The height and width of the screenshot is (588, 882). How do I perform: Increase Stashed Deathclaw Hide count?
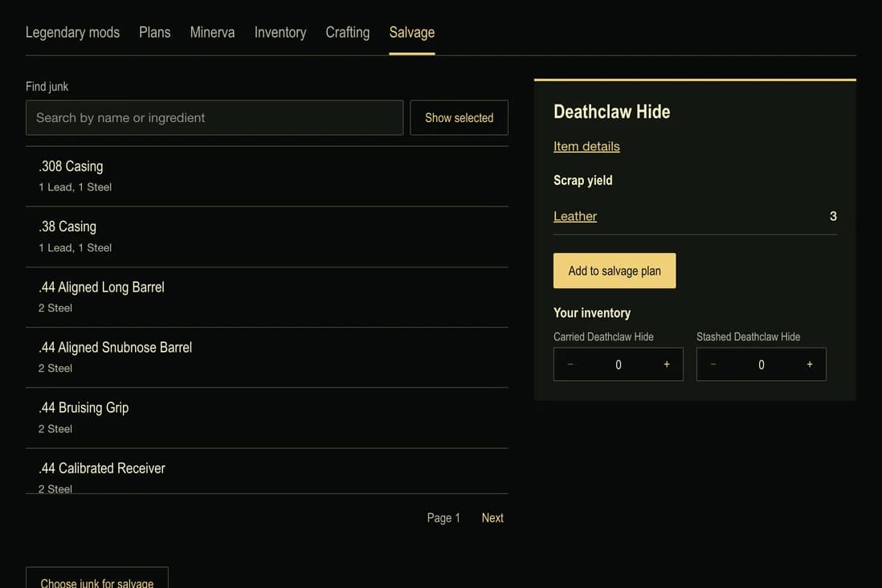coord(810,365)
